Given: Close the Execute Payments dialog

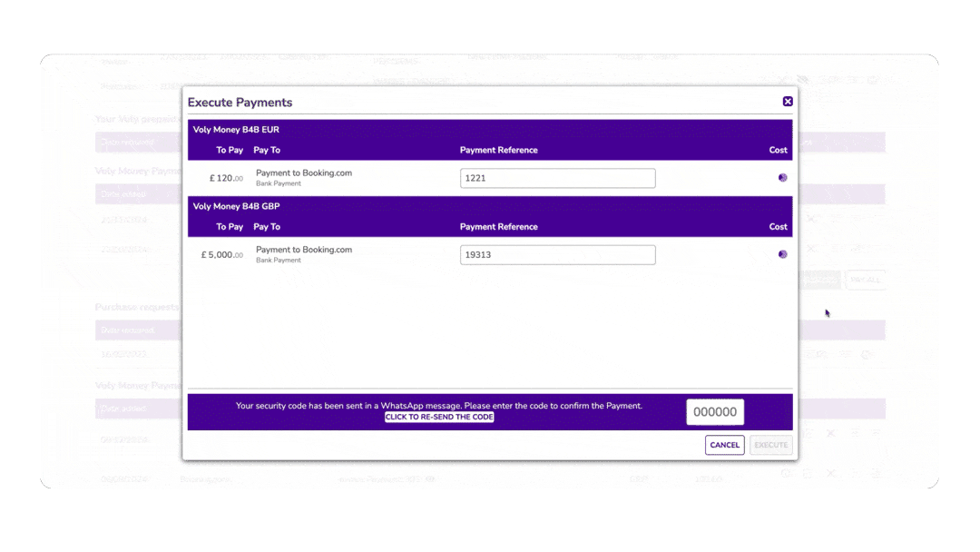Looking at the screenshot, I should coord(788,102).
